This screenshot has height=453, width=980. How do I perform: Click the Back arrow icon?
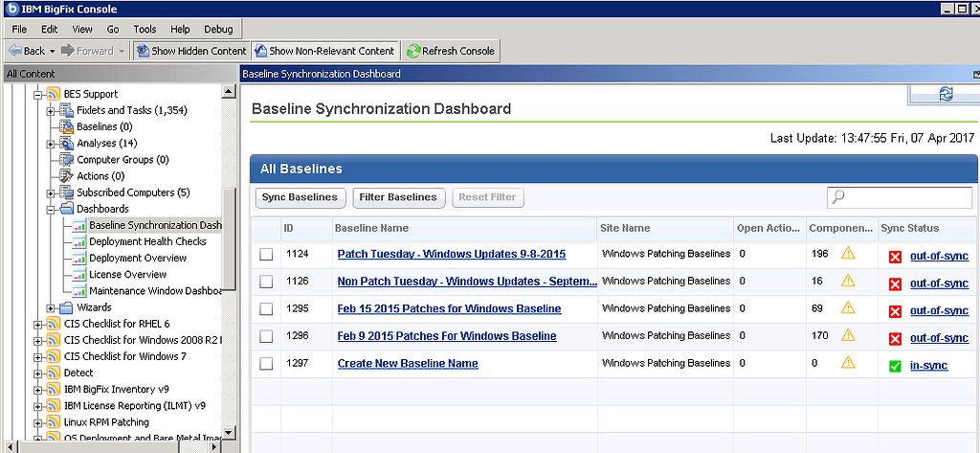click(x=15, y=51)
